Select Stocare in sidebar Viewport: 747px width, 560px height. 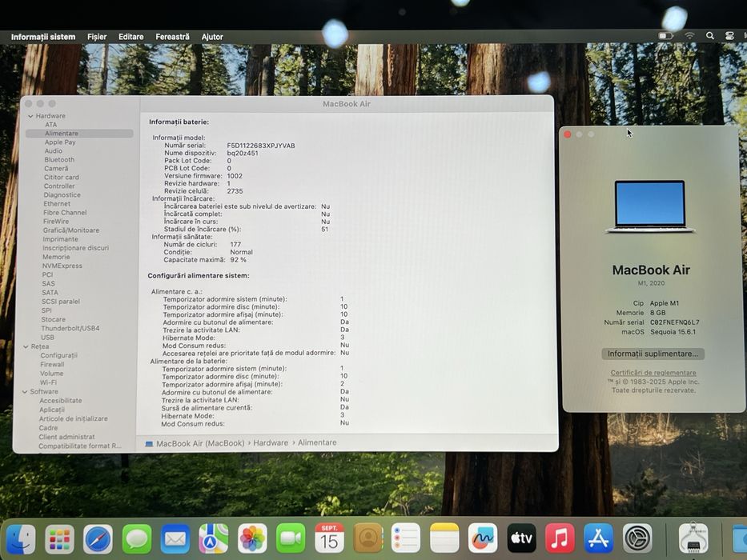click(54, 319)
